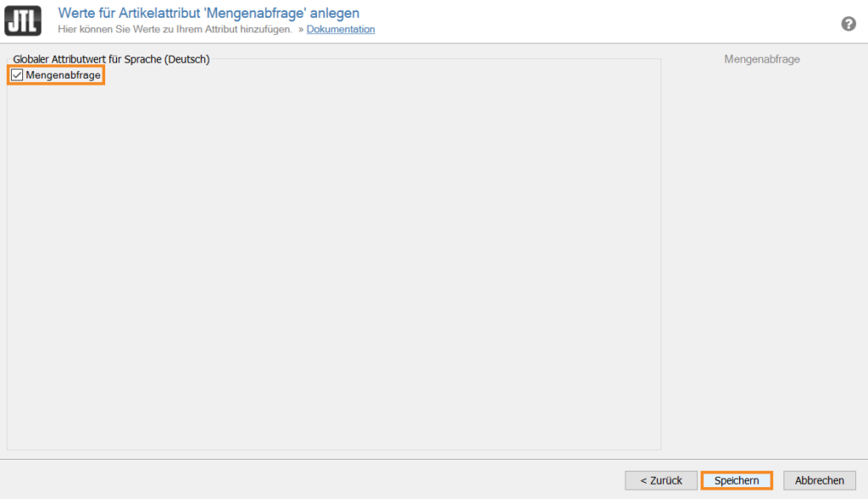Cancel the dialog using Abbrechen
Screen dimensions: 868x499
819,480
